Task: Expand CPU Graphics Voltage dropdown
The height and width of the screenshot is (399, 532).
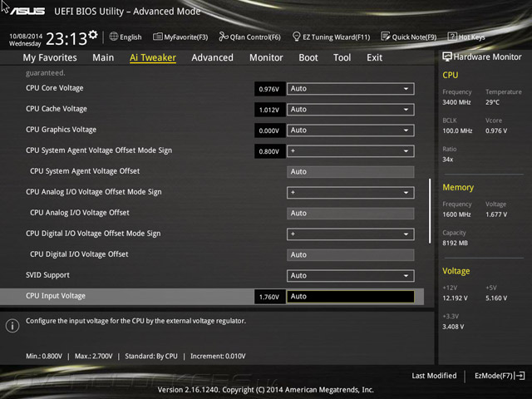Action: pyautogui.click(x=351, y=131)
